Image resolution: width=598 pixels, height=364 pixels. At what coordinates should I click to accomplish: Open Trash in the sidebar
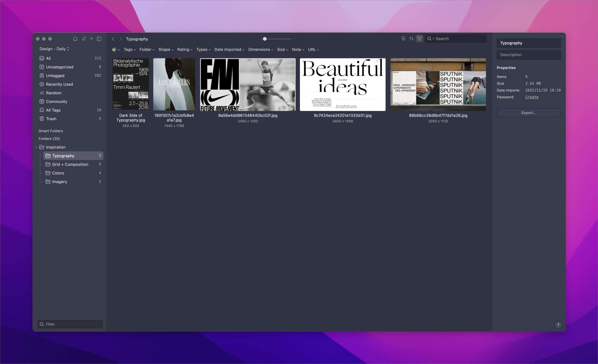70,119
